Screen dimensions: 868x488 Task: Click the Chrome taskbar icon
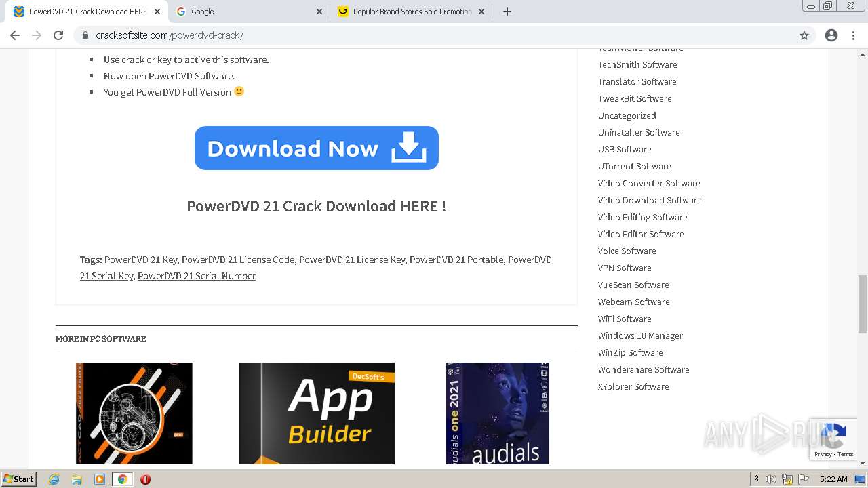click(122, 479)
